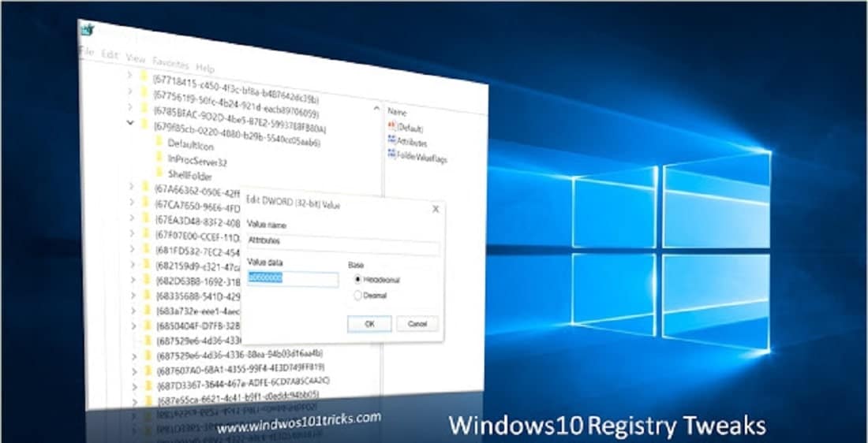Select key text {687607A0-68A1-4355-99F4
The image size is (868, 443).
coord(241,368)
